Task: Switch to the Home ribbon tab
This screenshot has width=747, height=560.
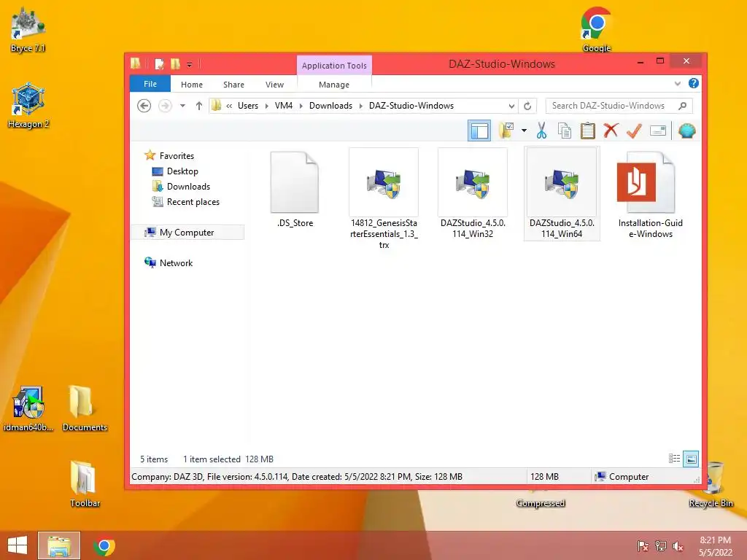Action: click(x=192, y=85)
